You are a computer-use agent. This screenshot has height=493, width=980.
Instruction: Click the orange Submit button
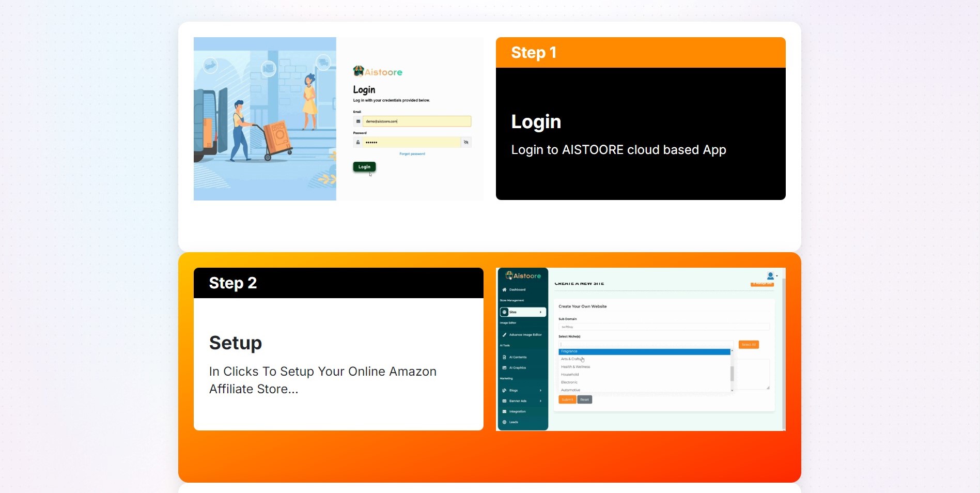pos(567,399)
